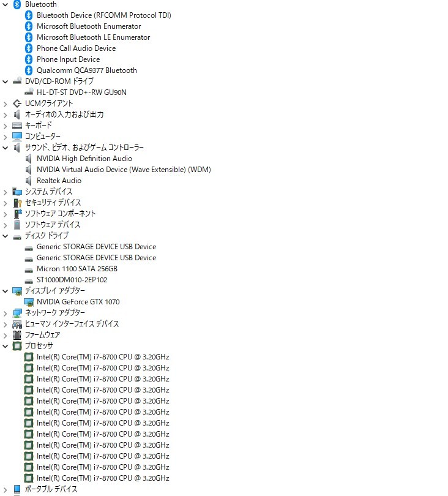Click the ネットワーク アダプター icon
448x496 pixels.
[x=17, y=313]
